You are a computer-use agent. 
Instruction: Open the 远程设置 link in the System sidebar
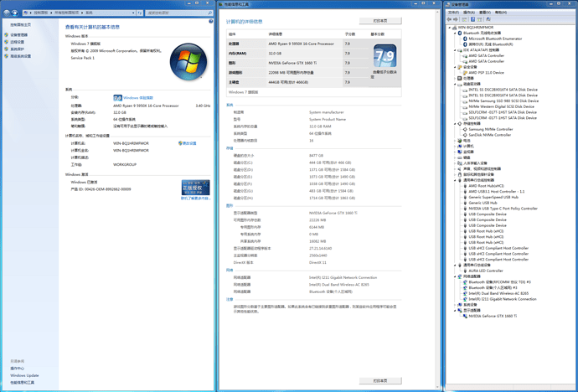[18, 42]
